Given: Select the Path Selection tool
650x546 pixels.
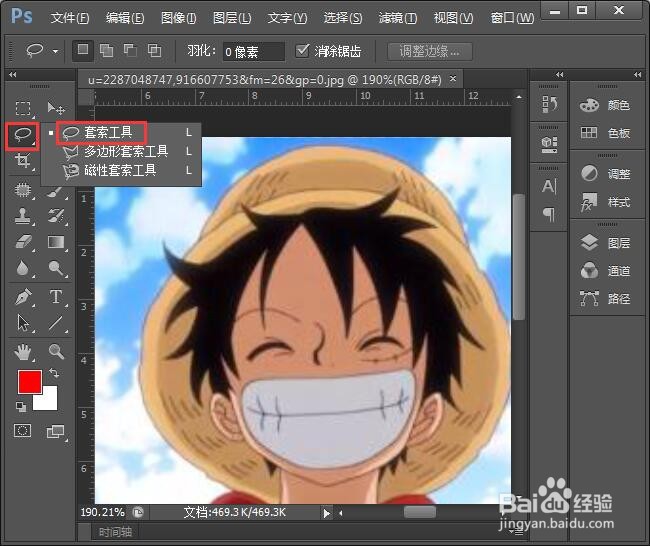Looking at the screenshot, I should pyautogui.click(x=23, y=323).
